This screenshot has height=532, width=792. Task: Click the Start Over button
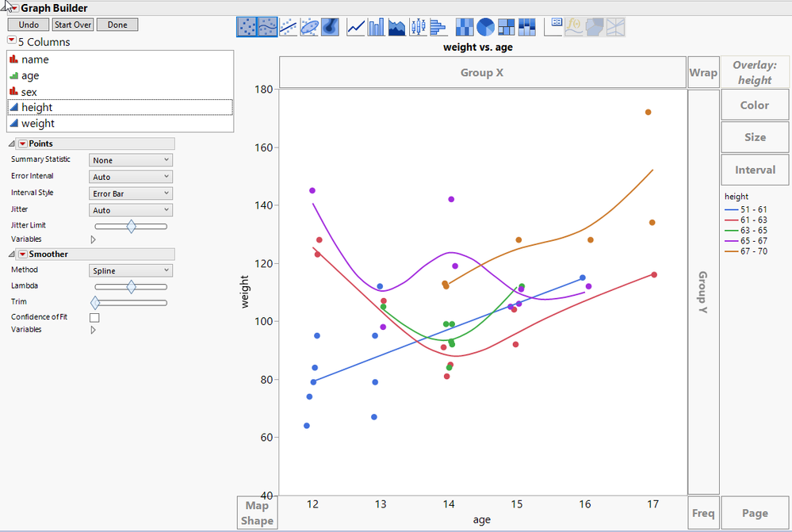(73, 25)
